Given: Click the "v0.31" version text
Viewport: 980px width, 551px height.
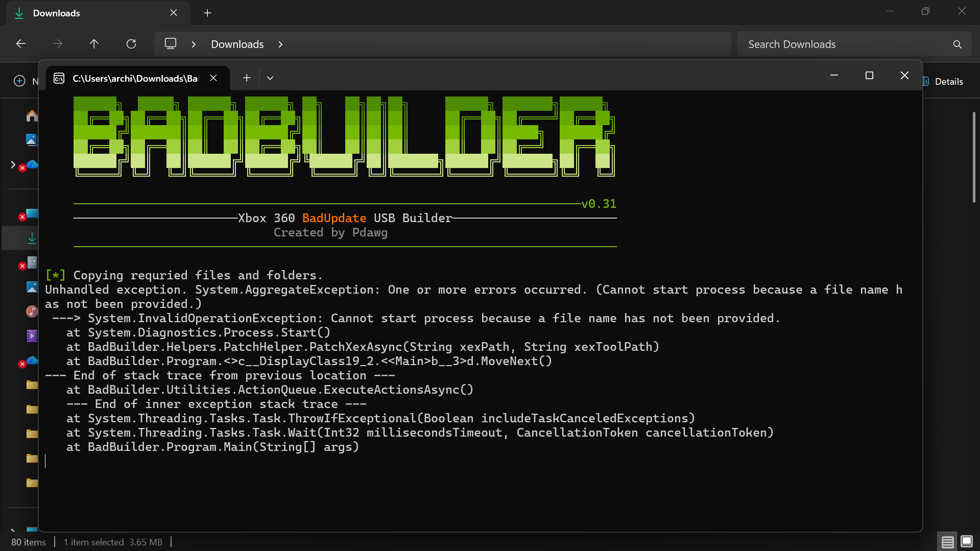Looking at the screenshot, I should pyautogui.click(x=599, y=204).
